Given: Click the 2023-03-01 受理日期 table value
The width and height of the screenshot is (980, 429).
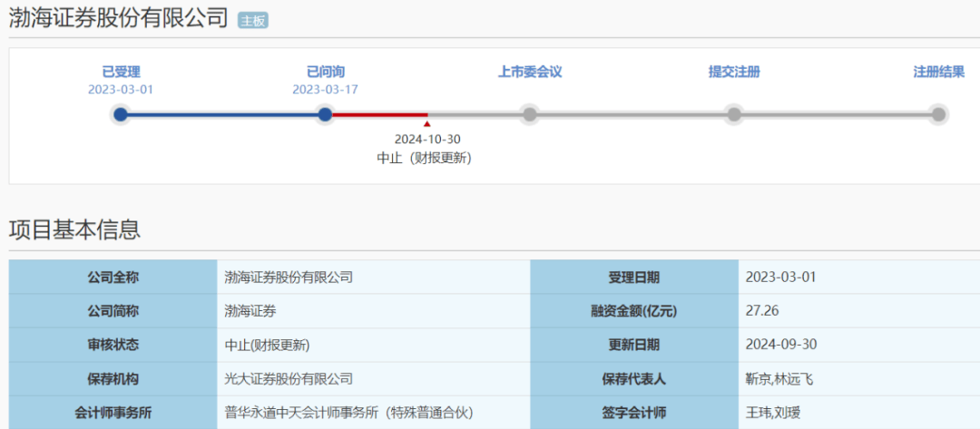Looking at the screenshot, I should [780, 278].
